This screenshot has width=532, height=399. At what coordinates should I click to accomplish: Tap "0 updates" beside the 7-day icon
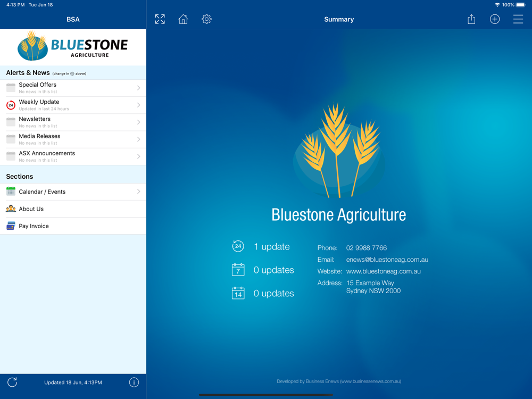pos(274,270)
